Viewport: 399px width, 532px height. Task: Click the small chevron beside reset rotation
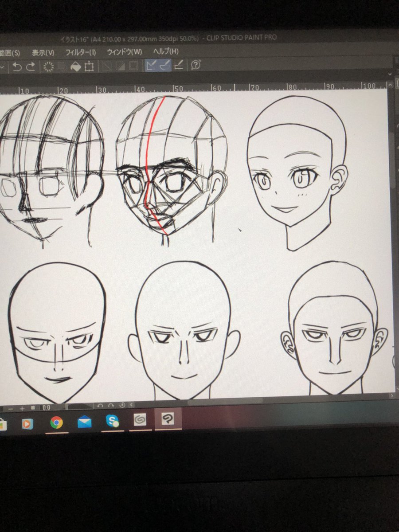pos(131,405)
